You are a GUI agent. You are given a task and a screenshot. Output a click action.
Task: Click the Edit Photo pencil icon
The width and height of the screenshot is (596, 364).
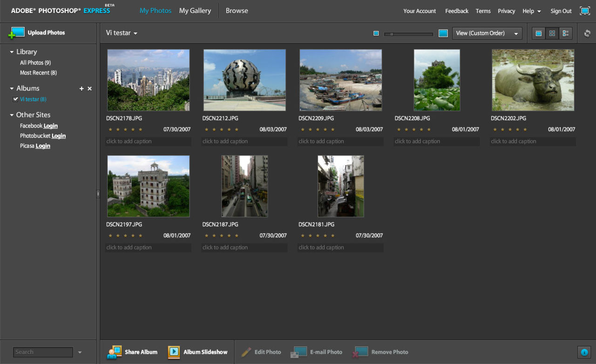[245, 352]
